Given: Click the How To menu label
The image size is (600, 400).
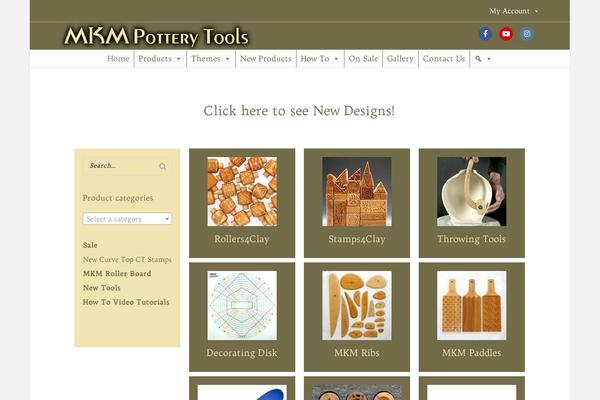Looking at the screenshot, I should [315, 59].
